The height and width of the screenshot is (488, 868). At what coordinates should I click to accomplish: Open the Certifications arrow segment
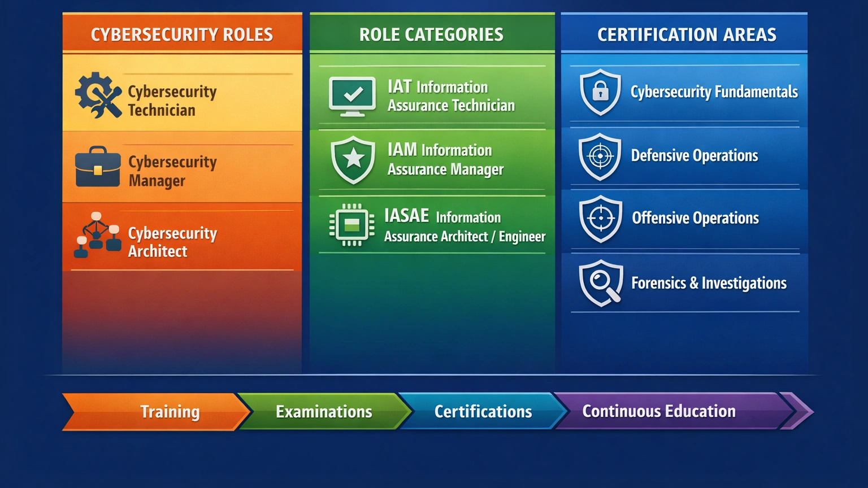[483, 411]
